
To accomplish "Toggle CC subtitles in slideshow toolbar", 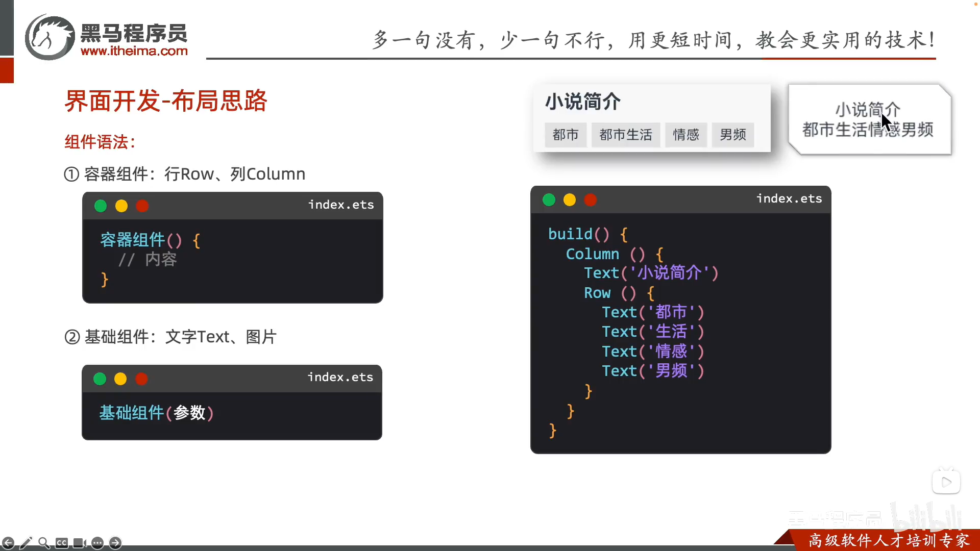I will pos(62,543).
